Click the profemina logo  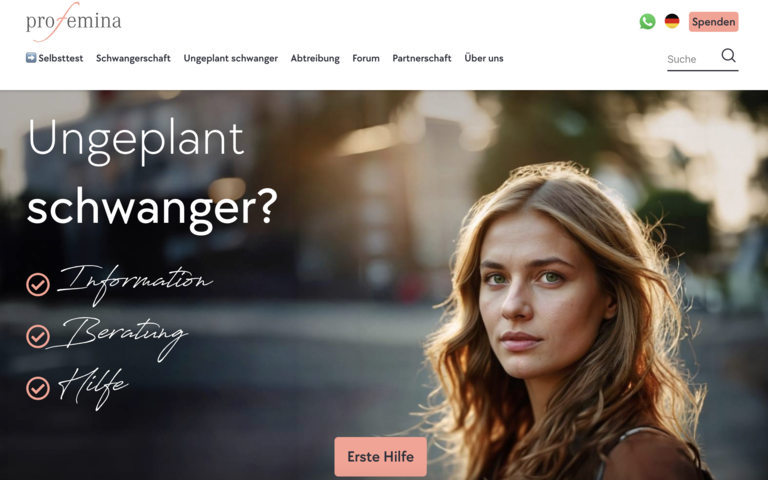(x=73, y=22)
